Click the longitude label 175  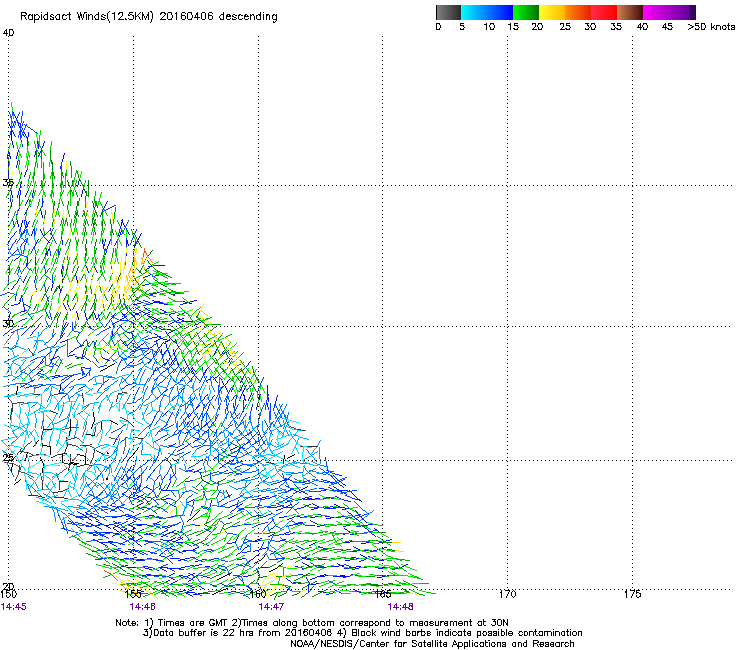[632, 594]
